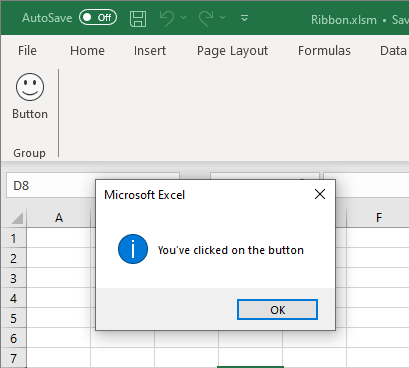Click the blue information icon in dialog
This screenshot has height=368, width=409.
(x=133, y=249)
